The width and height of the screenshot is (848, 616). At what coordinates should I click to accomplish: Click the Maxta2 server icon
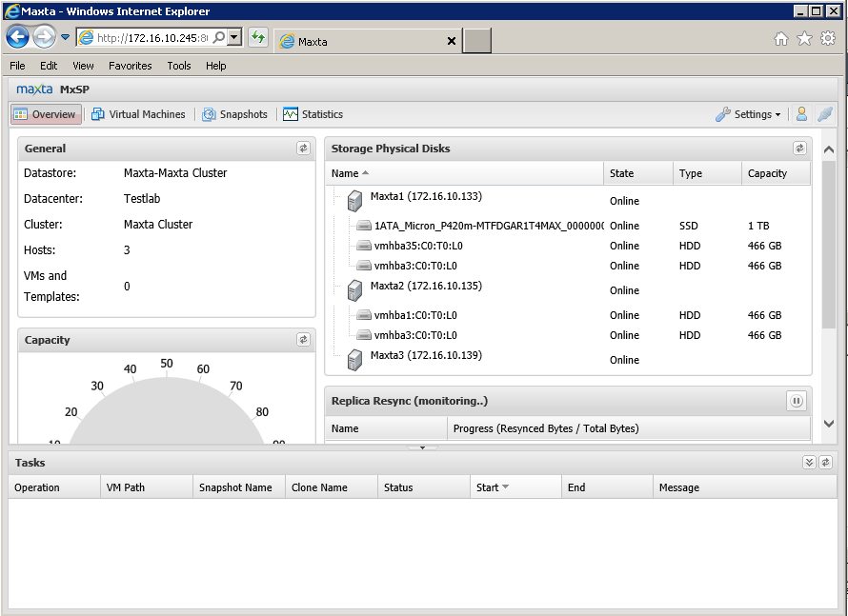(x=354, y=290)
